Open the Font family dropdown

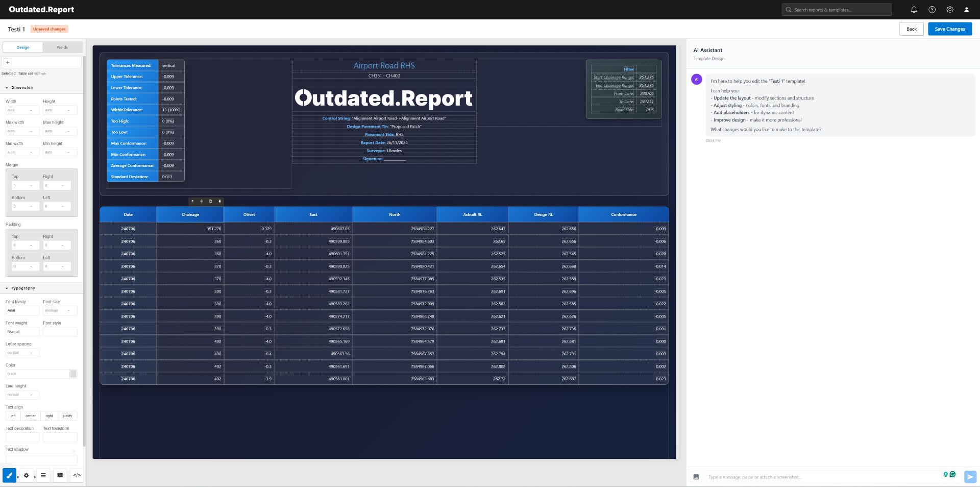tap(22, 310)
